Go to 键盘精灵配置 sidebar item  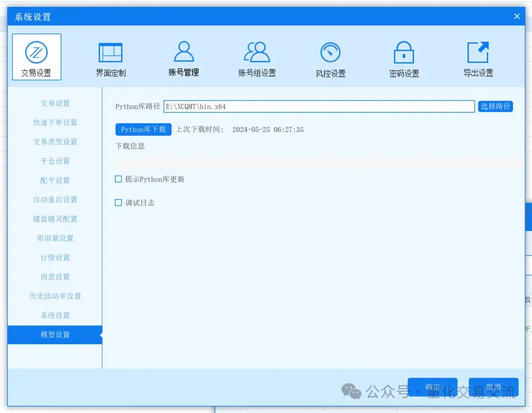pos(55,219)
